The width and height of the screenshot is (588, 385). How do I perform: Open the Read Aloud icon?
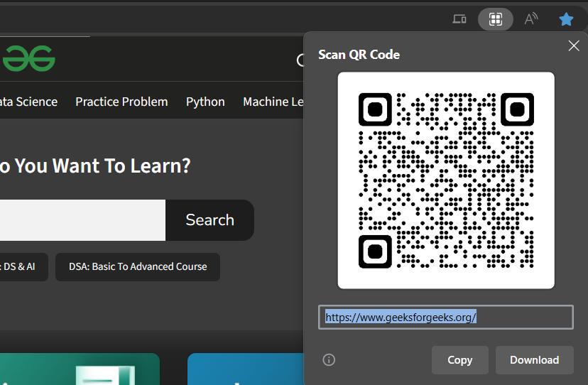point(530,18)
